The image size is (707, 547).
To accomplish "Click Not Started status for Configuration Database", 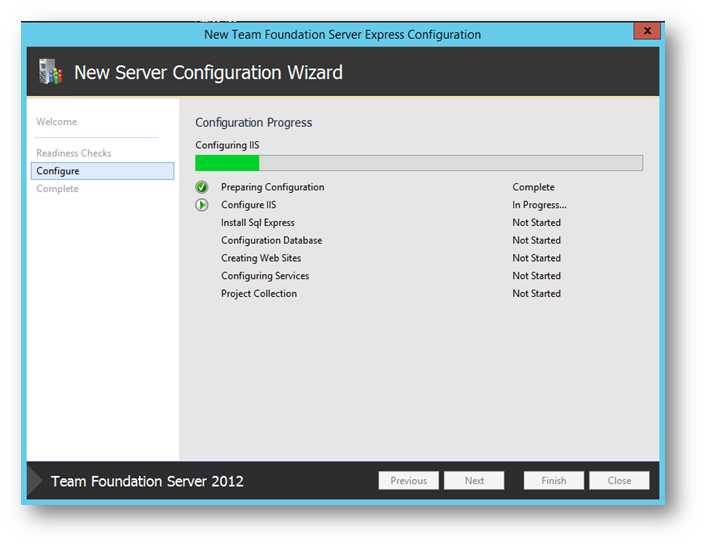I will pyautogui.click(x=537, y=240).
